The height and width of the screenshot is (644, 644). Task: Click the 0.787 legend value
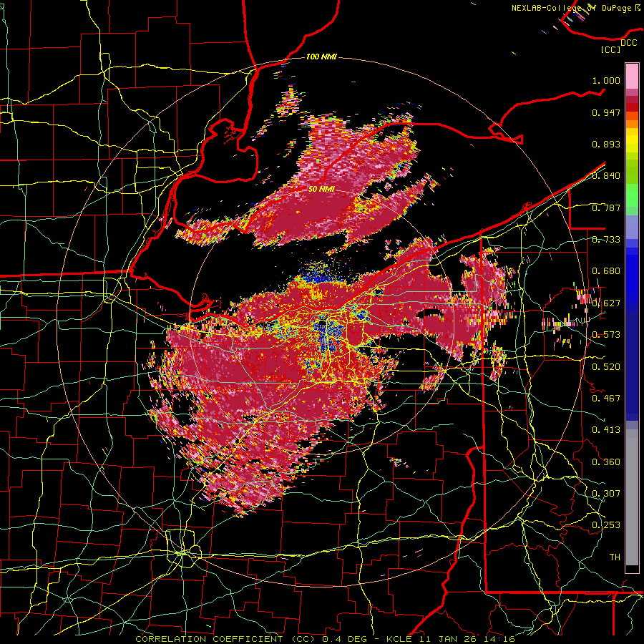(606, 208)
